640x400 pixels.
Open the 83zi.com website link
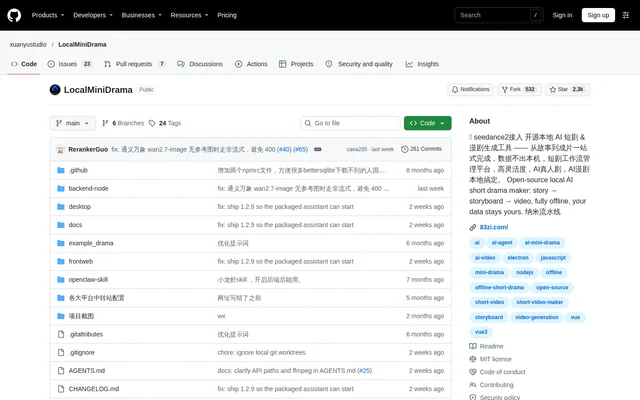[x=493, y=227]
